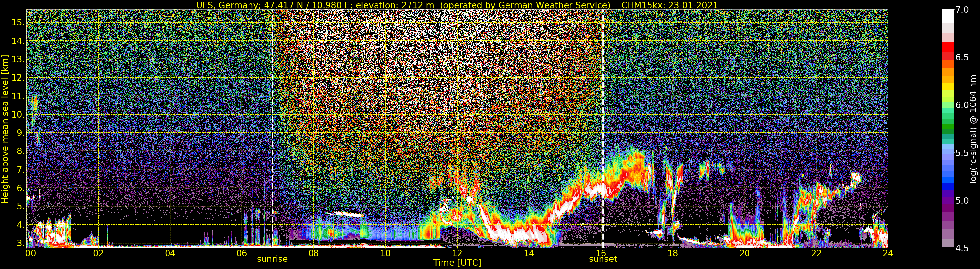This screenshot has width=980, height=269.
Task: Click the '4.5' colorbar value
Action: [x=962, y=248]
